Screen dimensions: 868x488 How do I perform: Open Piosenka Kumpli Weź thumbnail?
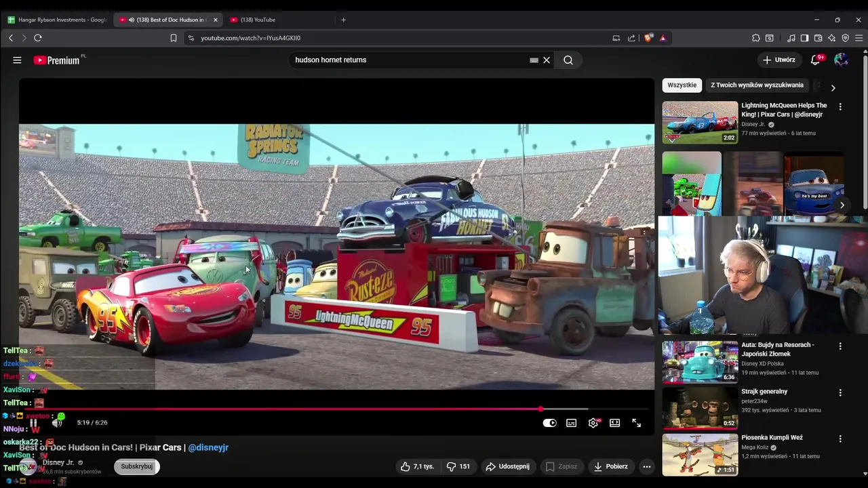(x=700, y=455)
